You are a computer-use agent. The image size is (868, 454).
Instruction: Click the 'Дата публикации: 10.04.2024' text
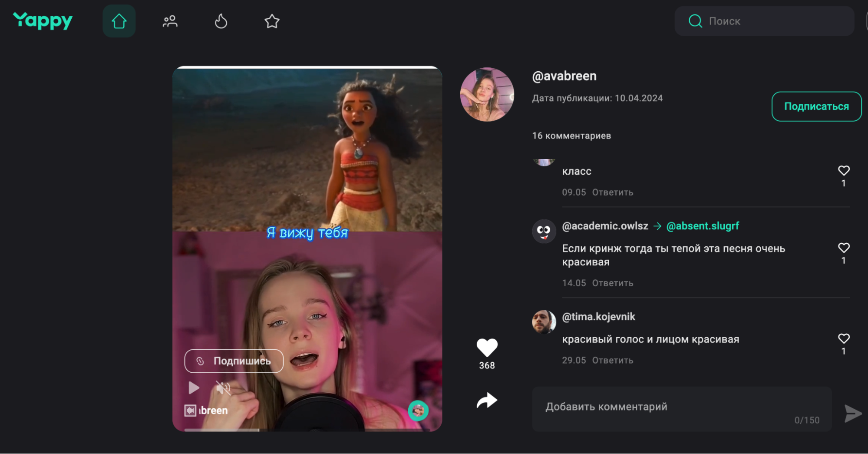coord(597,98)
